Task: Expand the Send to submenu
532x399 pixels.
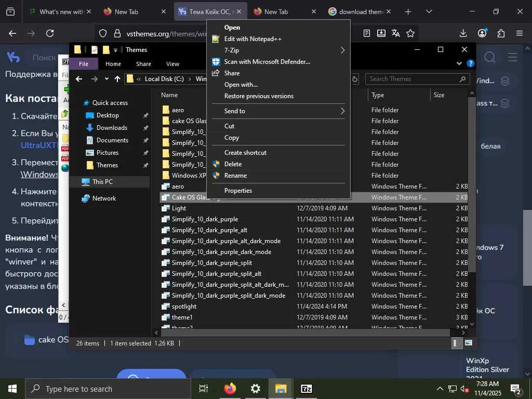Action: click(278, 111)
